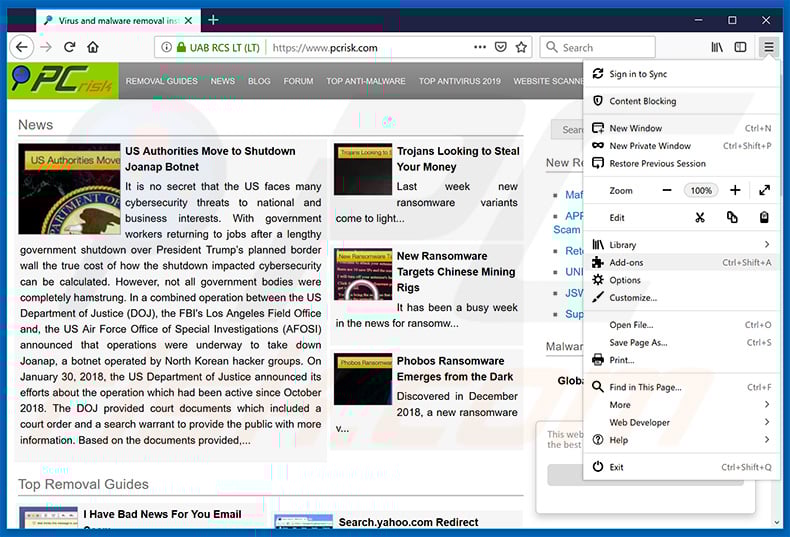Show site information icon in address bar

[x=166, y=47]
